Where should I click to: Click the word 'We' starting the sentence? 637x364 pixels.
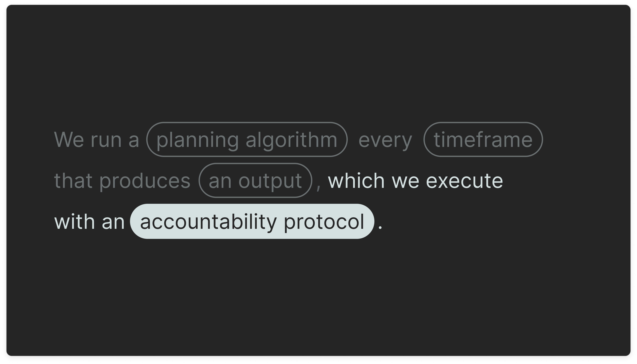click(x=69, y=139)
